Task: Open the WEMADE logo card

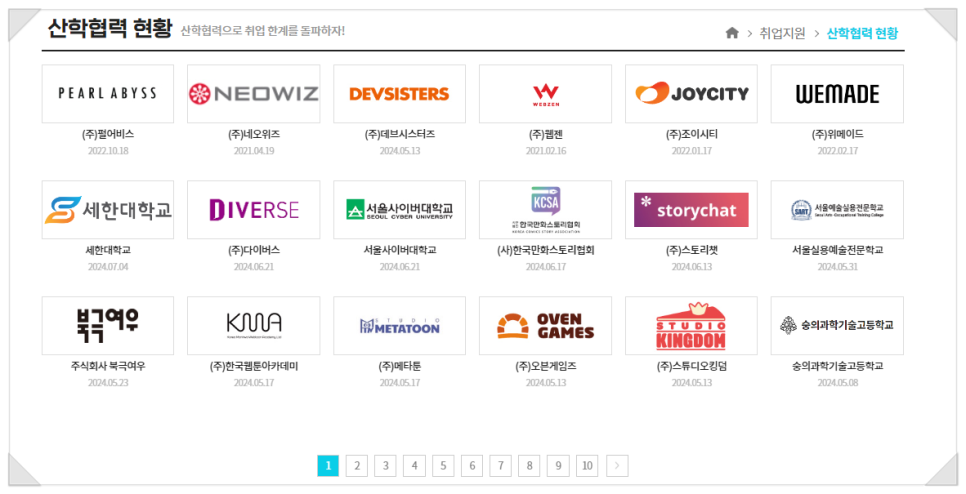Action: (837, 94)
